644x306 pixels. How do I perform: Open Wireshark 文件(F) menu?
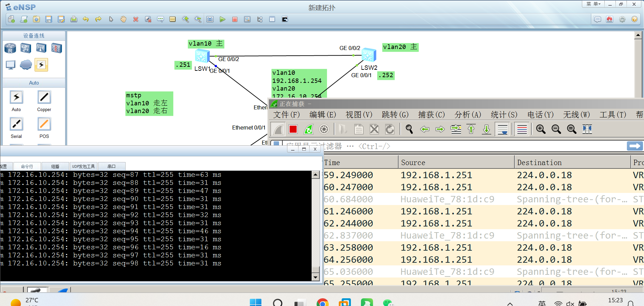(x=286, y=115)
